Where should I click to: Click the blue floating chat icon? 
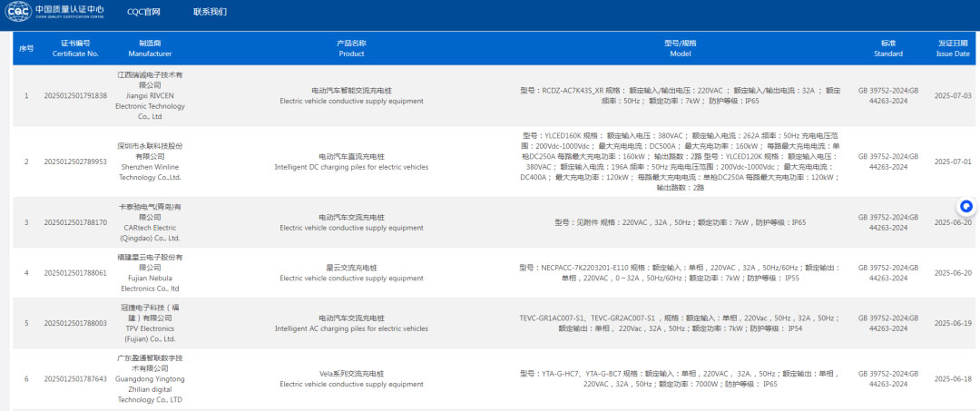tap(966, 206)
